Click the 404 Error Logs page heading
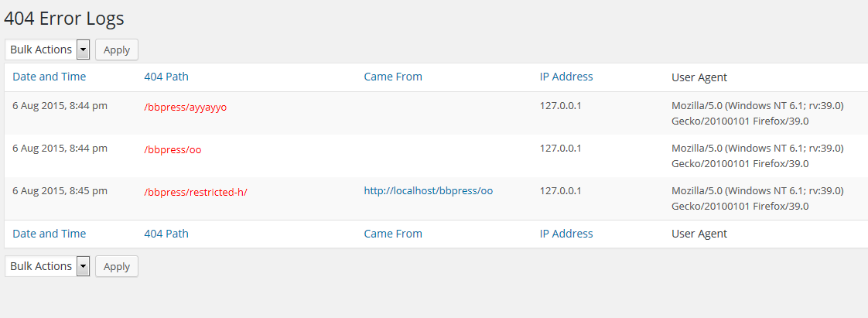This screenshot has height=318, width=868. 64,19
